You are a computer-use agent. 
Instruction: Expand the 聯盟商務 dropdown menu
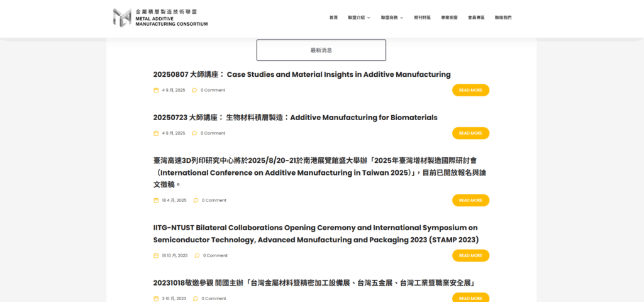[392, 18]
